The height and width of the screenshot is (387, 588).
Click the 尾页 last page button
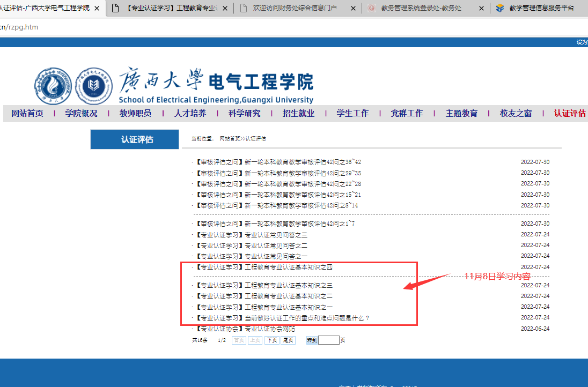click(x=288, y=340)
